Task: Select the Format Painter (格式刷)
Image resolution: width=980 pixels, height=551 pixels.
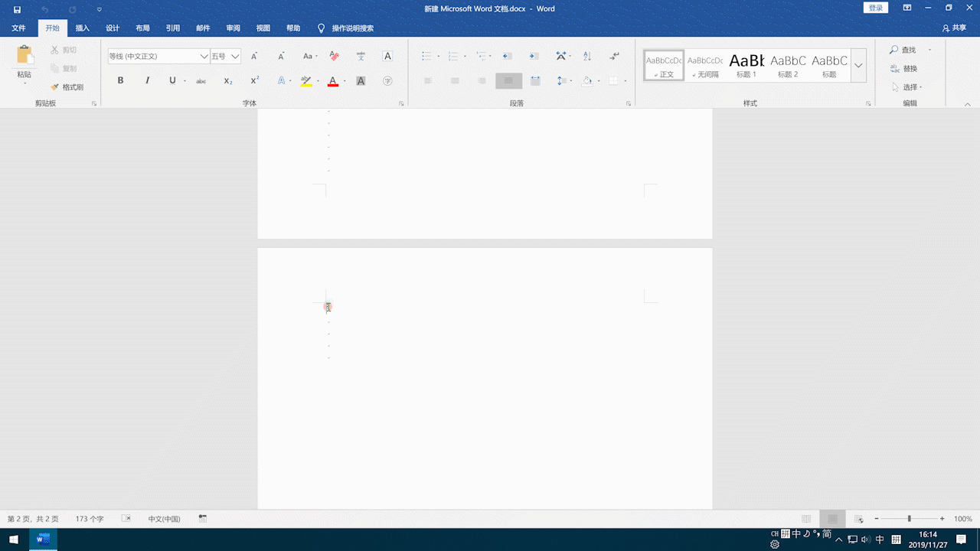Action: coord(67,87)
